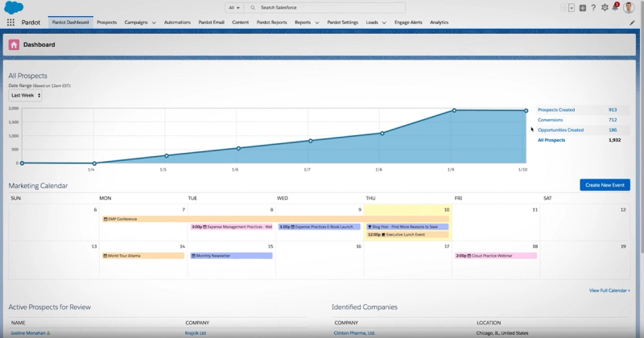Open the Cloud Practice Webinar event

point(496,256)
